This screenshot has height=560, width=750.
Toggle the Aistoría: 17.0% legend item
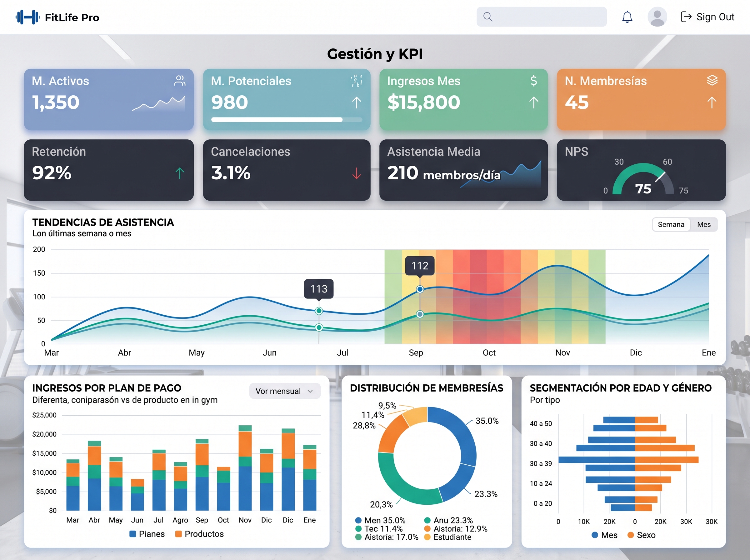pos(387,537)
